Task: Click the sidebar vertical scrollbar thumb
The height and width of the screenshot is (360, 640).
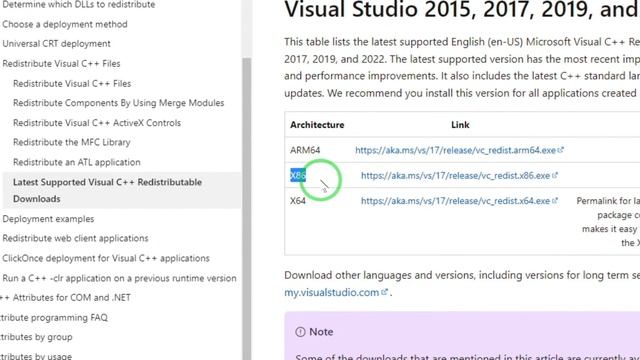Action: tap(247, 208)
